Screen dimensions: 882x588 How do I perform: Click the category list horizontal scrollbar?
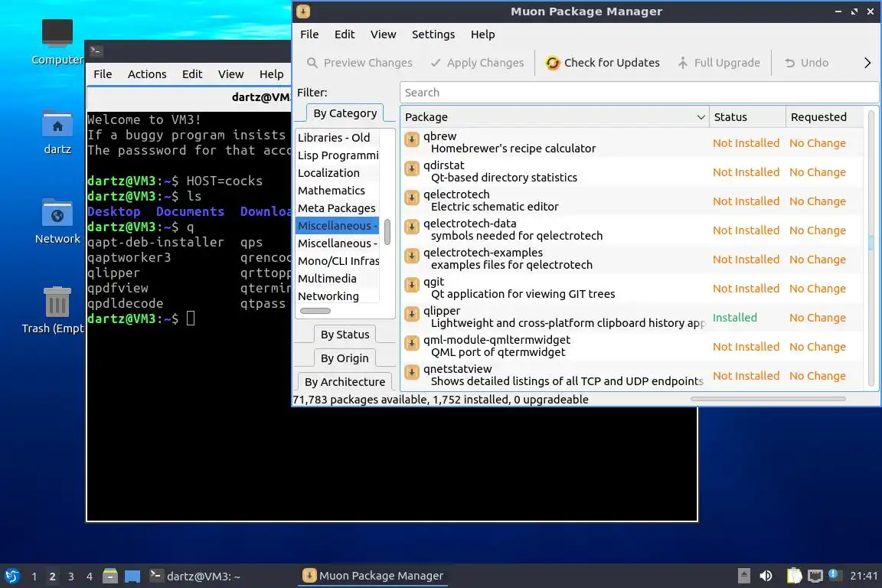coord(315,311)
